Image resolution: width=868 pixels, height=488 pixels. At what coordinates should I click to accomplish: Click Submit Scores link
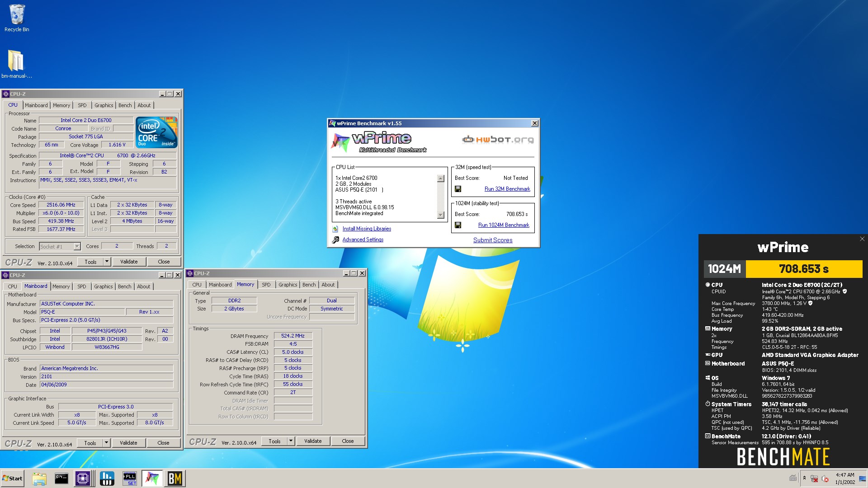(x=493, y=240)
